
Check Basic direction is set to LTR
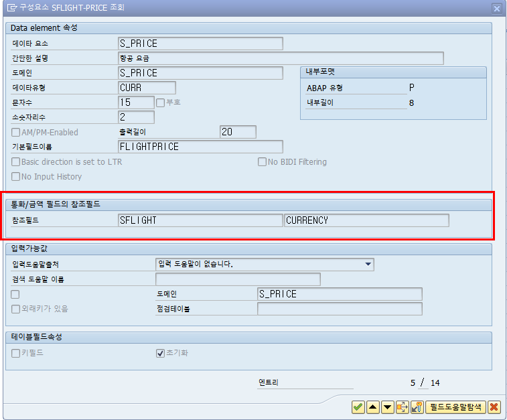coord(15,161)
